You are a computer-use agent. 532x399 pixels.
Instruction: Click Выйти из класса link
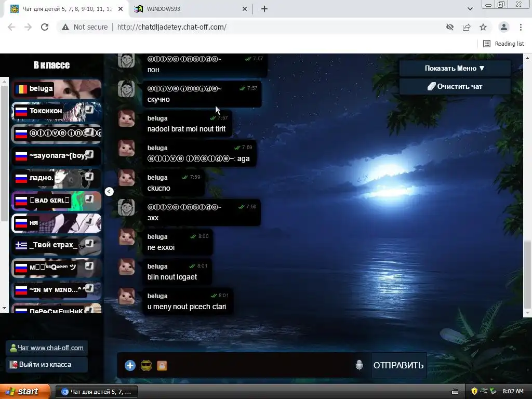(45, 364)
